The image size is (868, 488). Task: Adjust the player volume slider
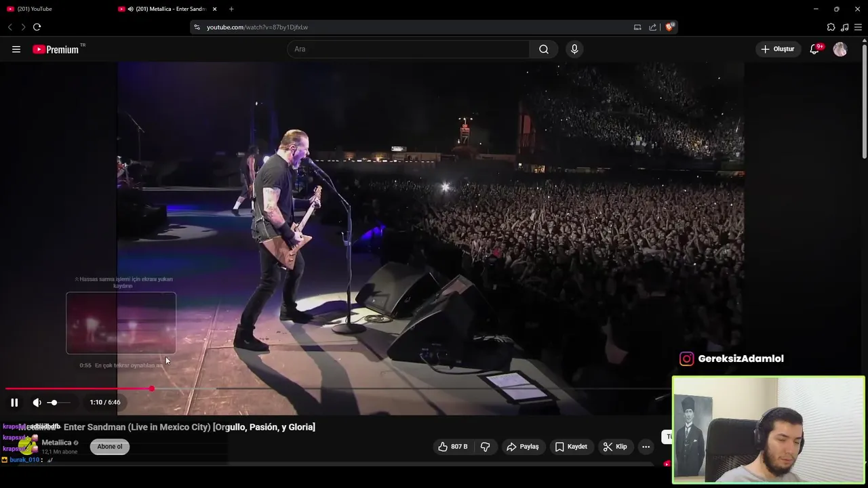59,403
